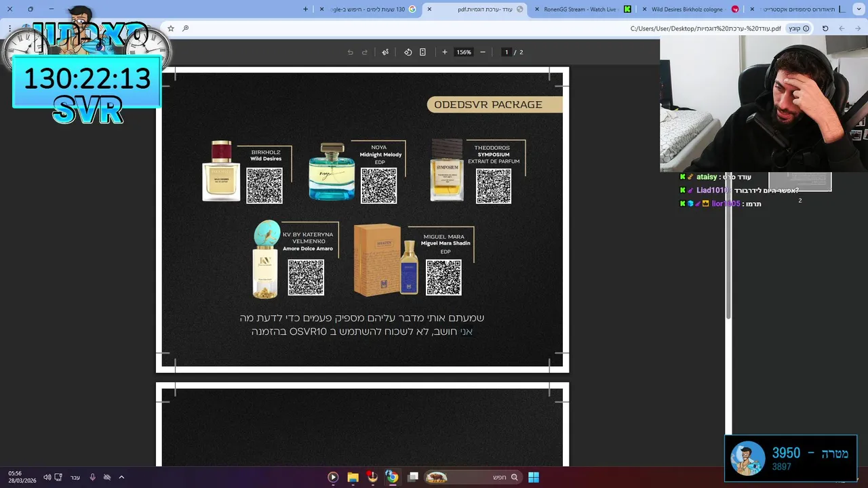
Task: Click the Miguel Mara Shadin box image
Action: 378,260
